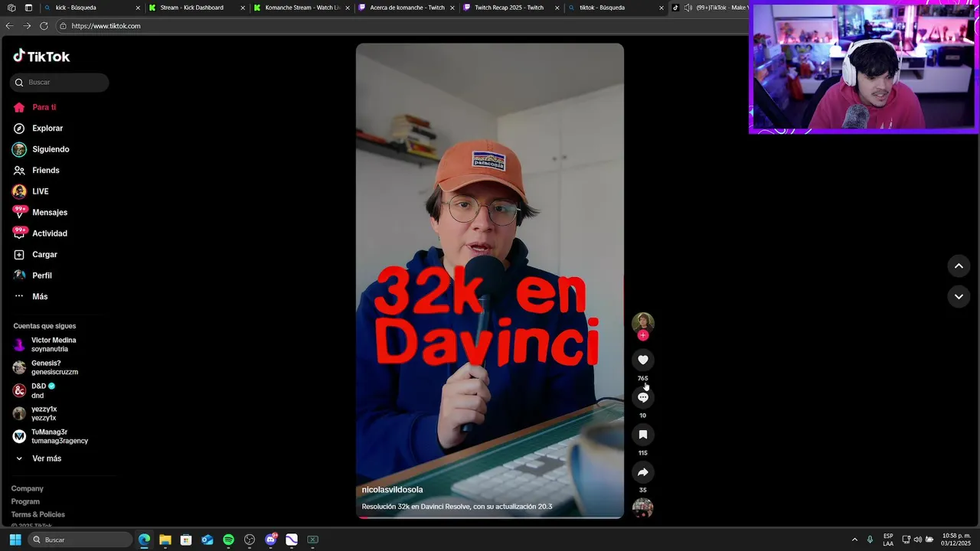The image size is (980, 551).
Task: Click the video caption about Davinci Resolve
Action: (x=457, y=507)
